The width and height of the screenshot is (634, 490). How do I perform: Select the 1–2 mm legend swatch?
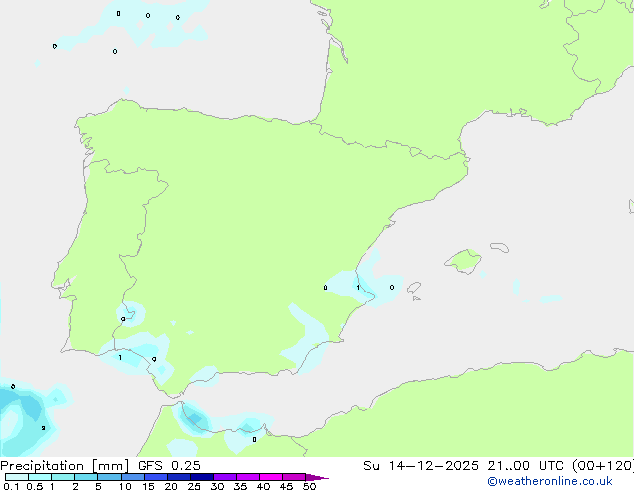click(63, 477)
